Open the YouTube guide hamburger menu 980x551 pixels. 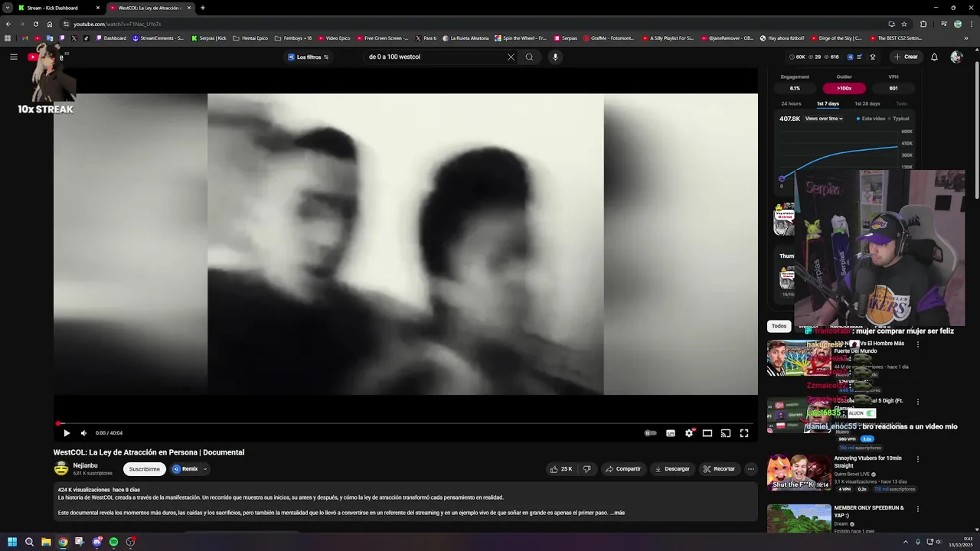point(13,57)
